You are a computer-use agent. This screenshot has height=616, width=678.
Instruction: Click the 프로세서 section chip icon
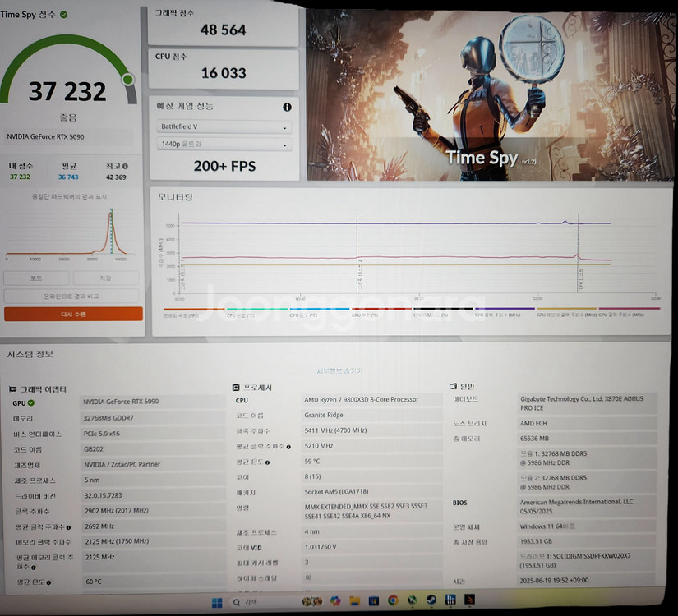pyautogui.click(x=236, y=388)
